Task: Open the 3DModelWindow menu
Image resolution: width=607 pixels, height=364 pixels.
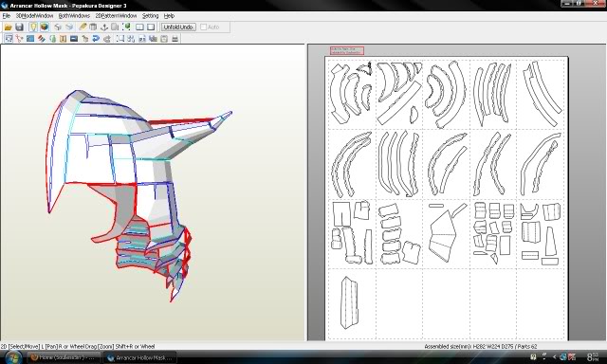Action: coord(34,16)
